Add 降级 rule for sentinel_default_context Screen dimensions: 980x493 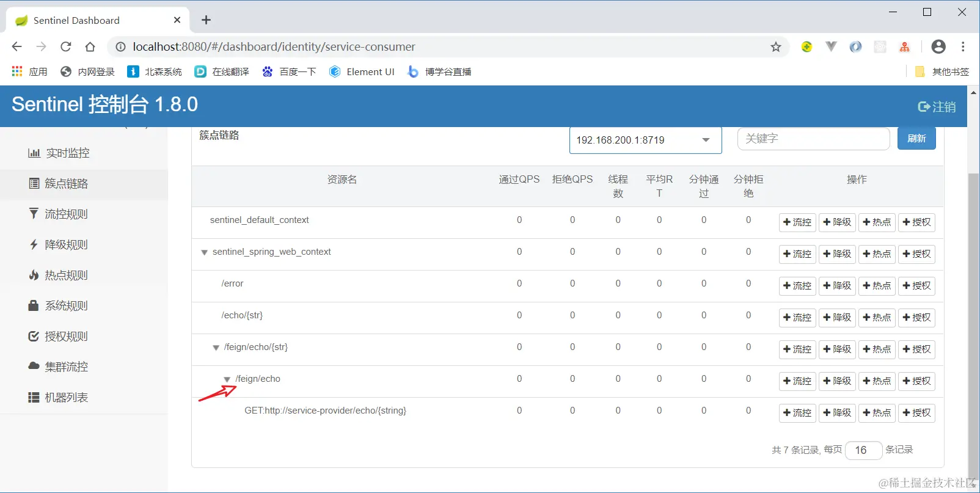[837, 222]
